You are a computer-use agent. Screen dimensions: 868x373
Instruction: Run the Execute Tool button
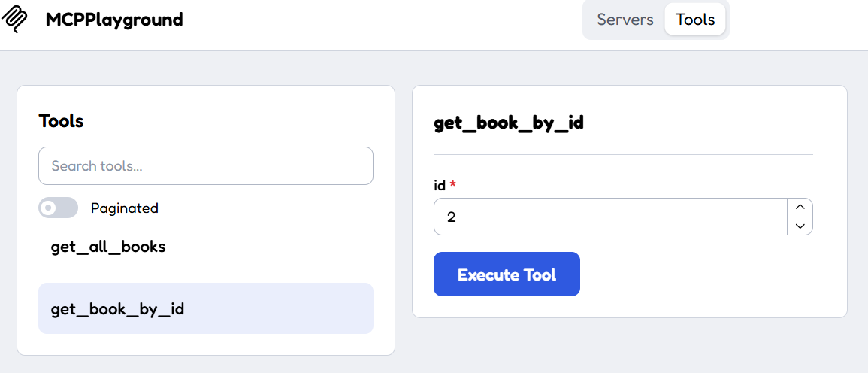coord(507,274)
